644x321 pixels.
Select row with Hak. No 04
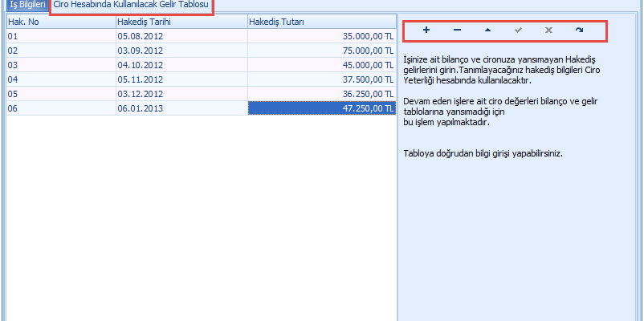60,79
